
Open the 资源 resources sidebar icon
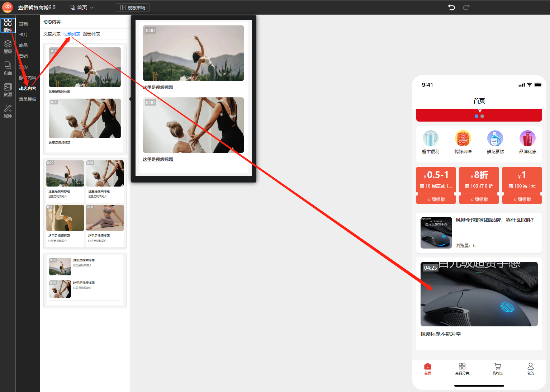[x=8, y=90]
